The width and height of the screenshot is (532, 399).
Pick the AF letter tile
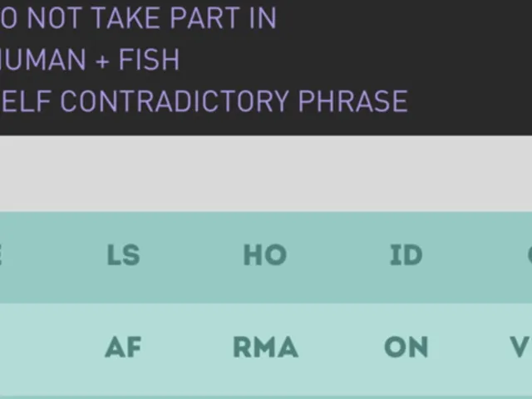123,347
